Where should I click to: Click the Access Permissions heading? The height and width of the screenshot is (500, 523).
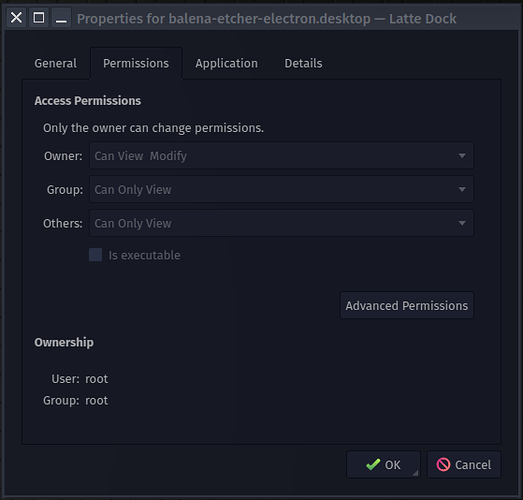tap(88, 101)
